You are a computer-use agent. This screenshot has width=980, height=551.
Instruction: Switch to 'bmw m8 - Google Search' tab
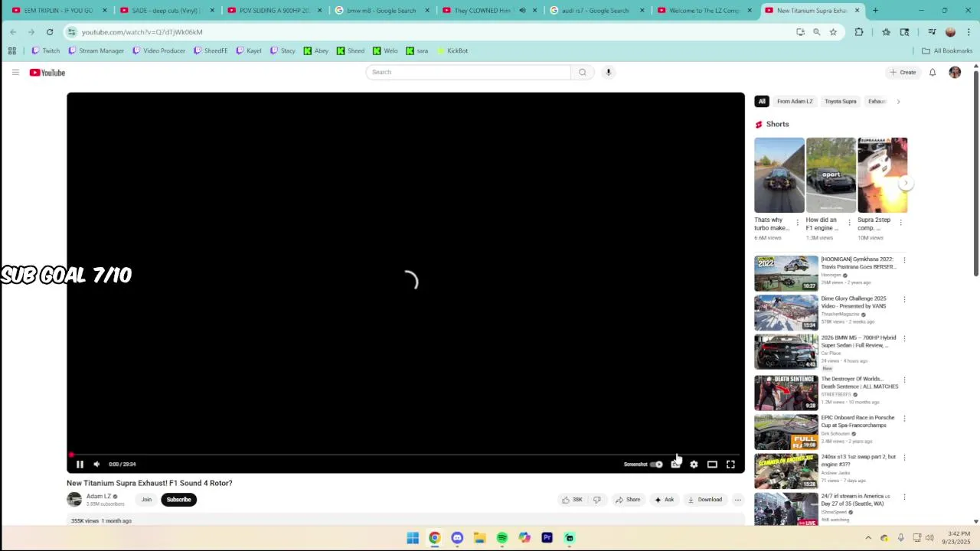tap(381, 11)
